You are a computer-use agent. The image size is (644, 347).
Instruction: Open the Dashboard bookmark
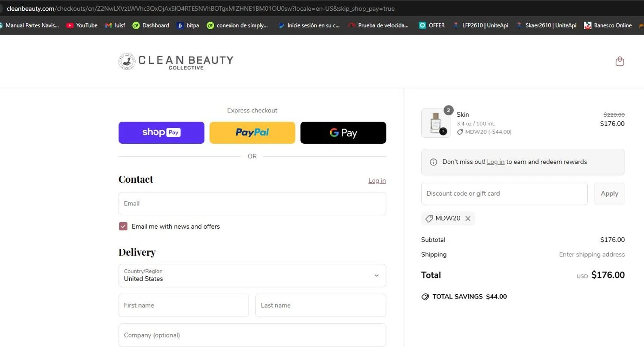tap(151, 25)
